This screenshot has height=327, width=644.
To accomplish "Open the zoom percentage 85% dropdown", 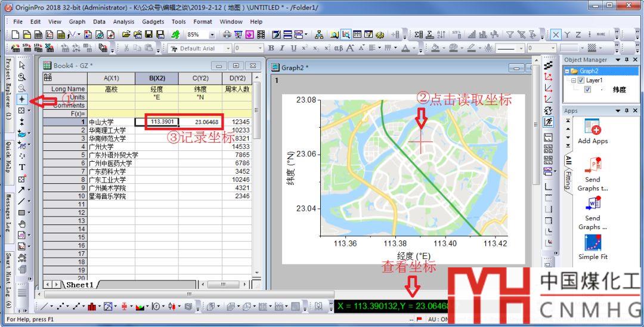I will (x=213, y=35).
